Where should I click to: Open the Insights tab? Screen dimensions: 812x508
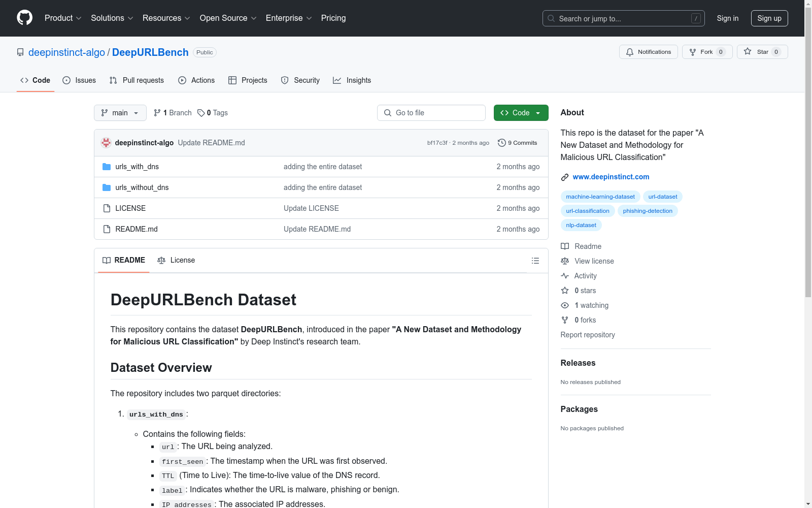tap(352, 80)
